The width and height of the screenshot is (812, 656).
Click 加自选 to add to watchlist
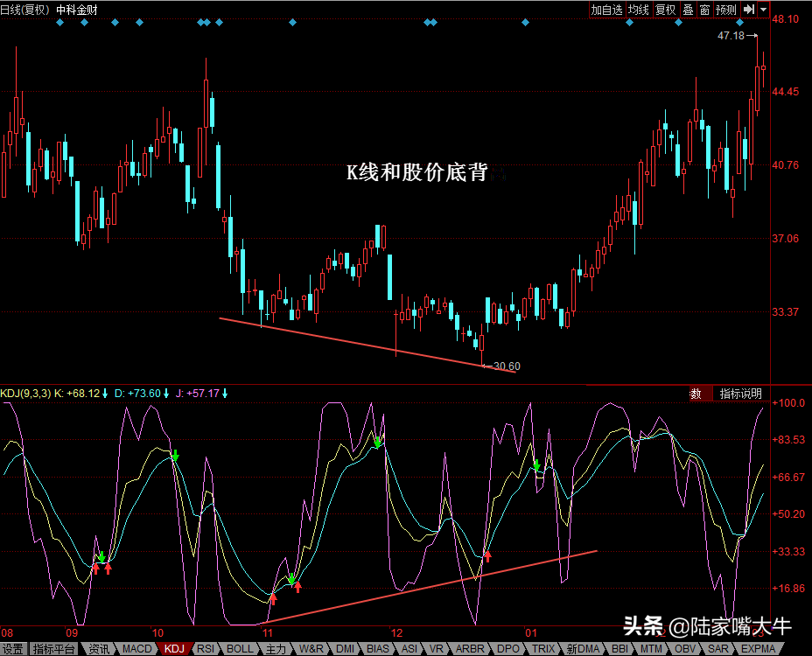click(606, 10)
